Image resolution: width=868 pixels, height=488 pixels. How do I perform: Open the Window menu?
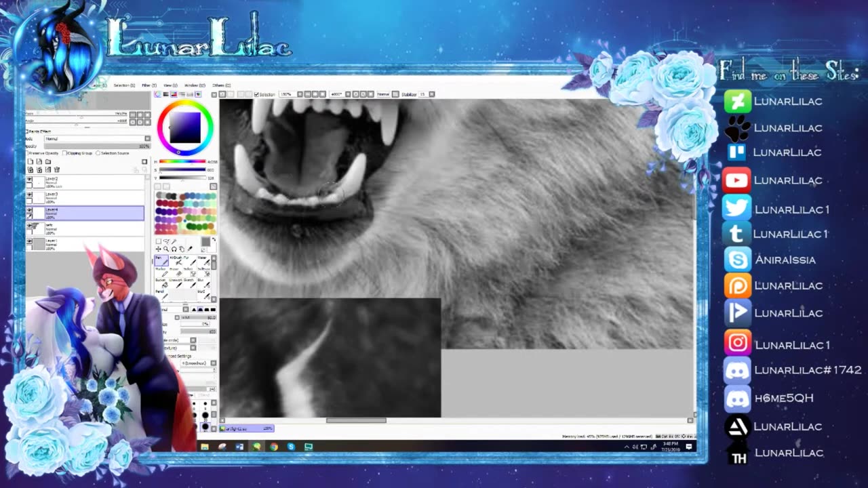click(195, 85)
